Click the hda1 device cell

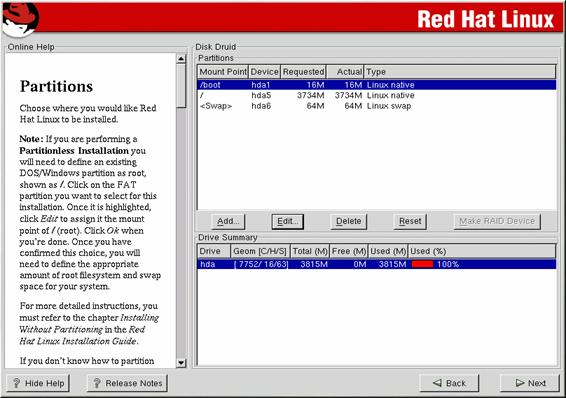click(x=261, y=85)
